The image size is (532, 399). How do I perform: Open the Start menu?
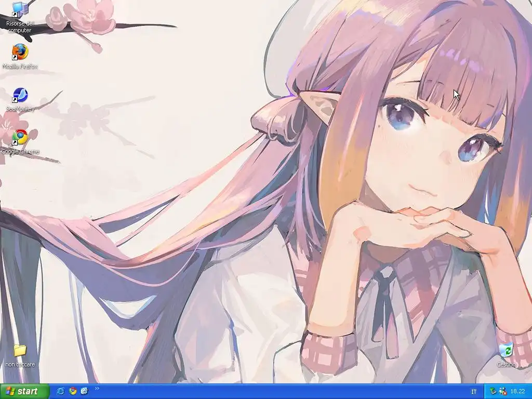(25, 391)
